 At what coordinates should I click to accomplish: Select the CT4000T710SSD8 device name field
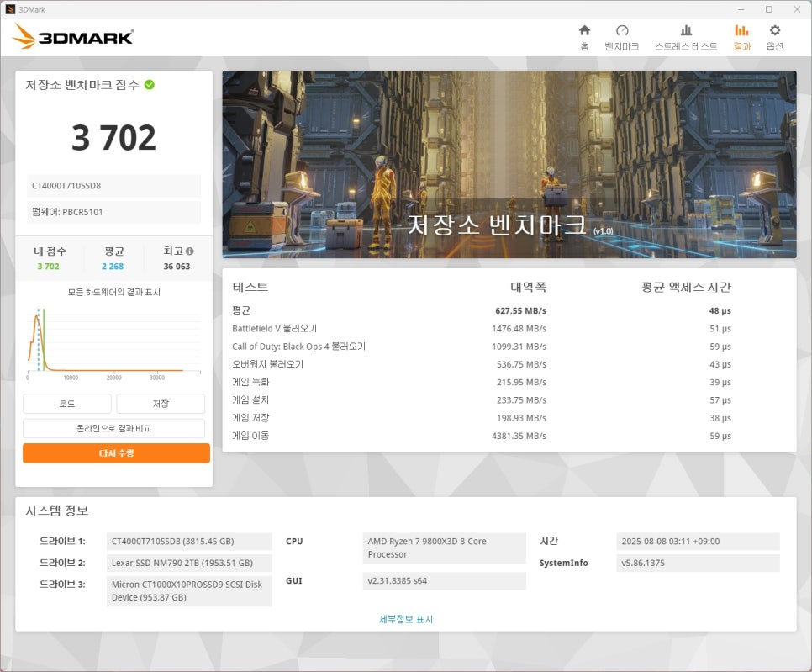pos(113,186)
